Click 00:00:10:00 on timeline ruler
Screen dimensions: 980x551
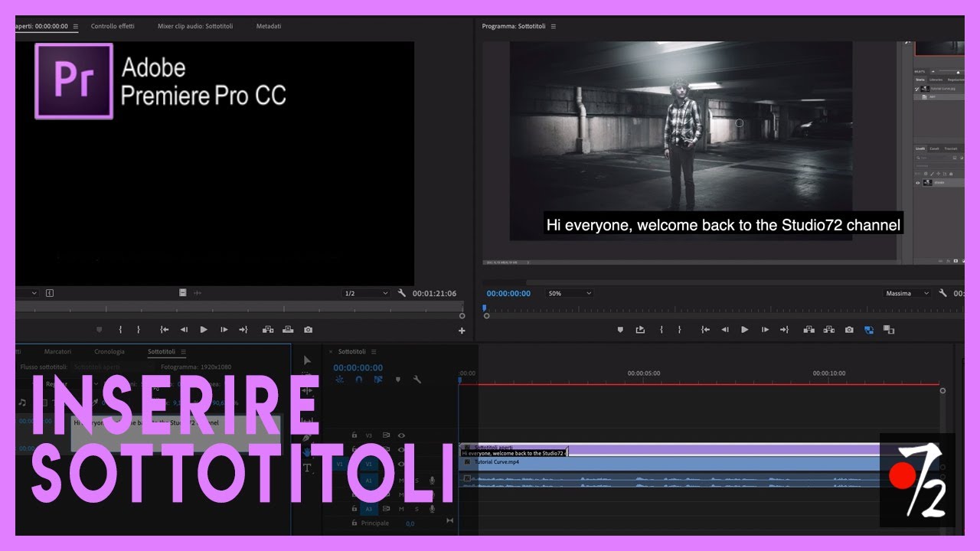(x=829, y=373)
